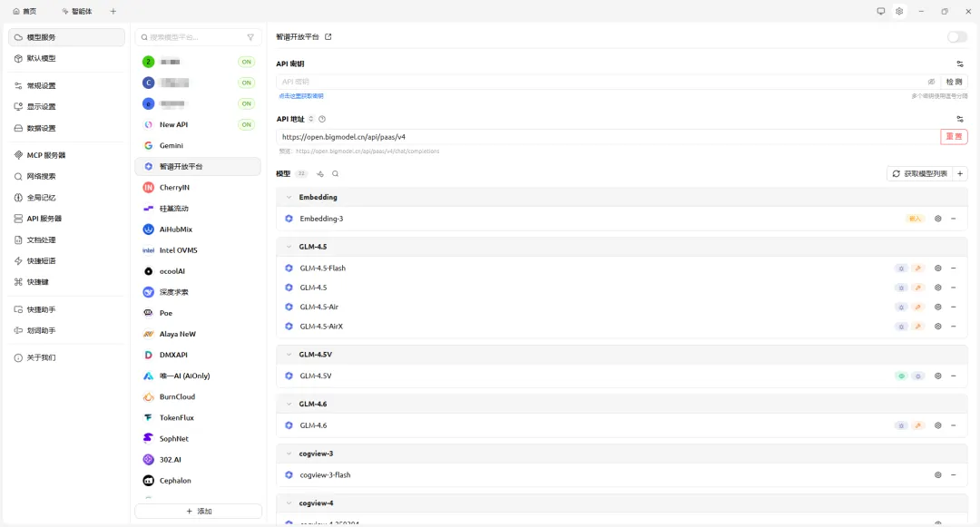980x527 pixels.
Task: Toggle API address type selector arrows
Action: 310,119
